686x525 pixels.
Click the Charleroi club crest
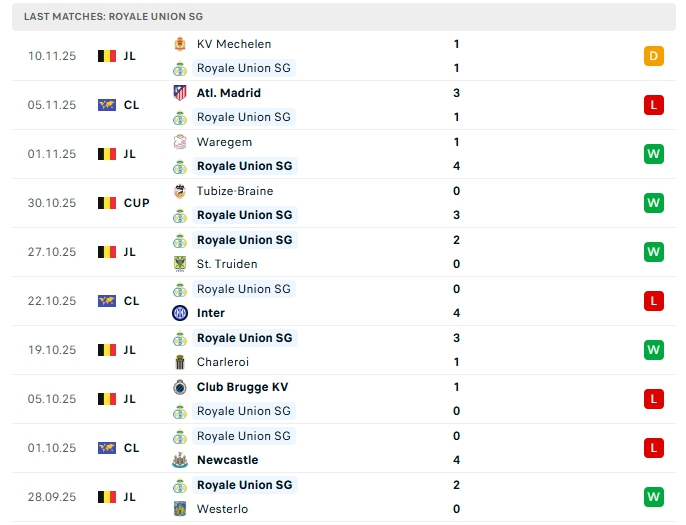(180, 362)
